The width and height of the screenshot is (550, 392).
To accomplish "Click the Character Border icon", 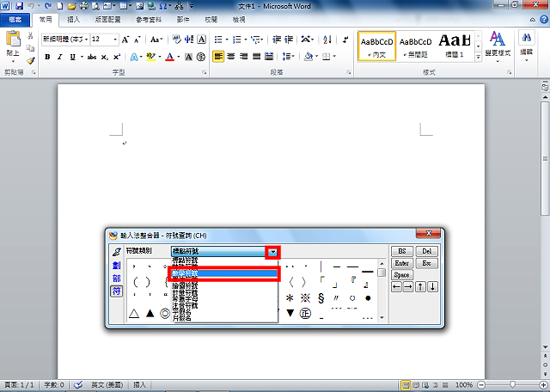I will tap(201, 40).
